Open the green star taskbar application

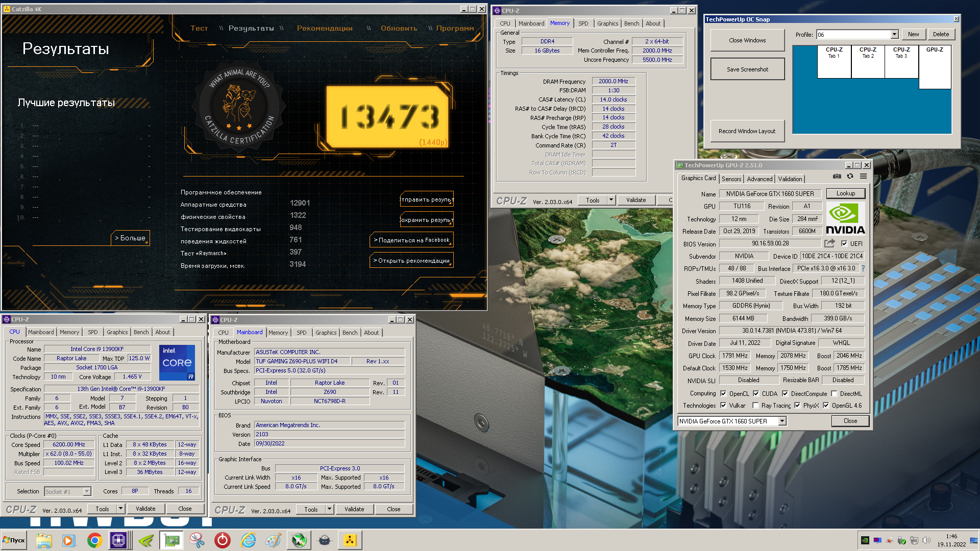coord(299,540)
